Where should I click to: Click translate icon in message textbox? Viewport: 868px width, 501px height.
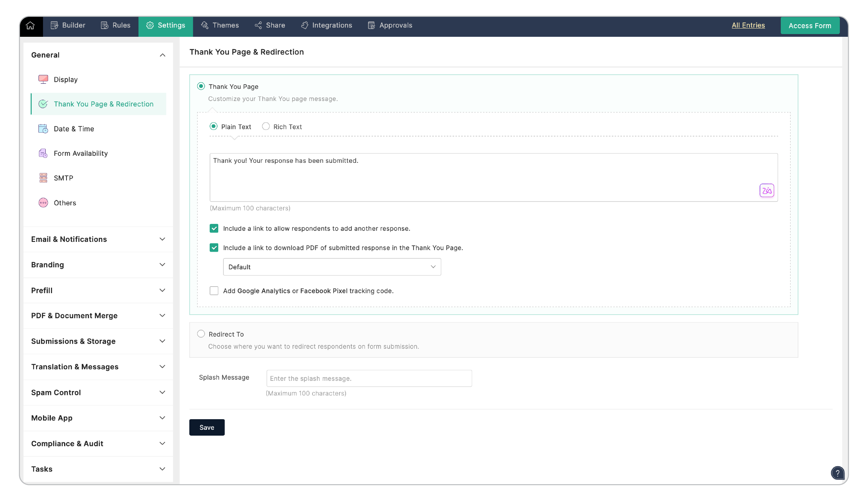pos(766,191)
